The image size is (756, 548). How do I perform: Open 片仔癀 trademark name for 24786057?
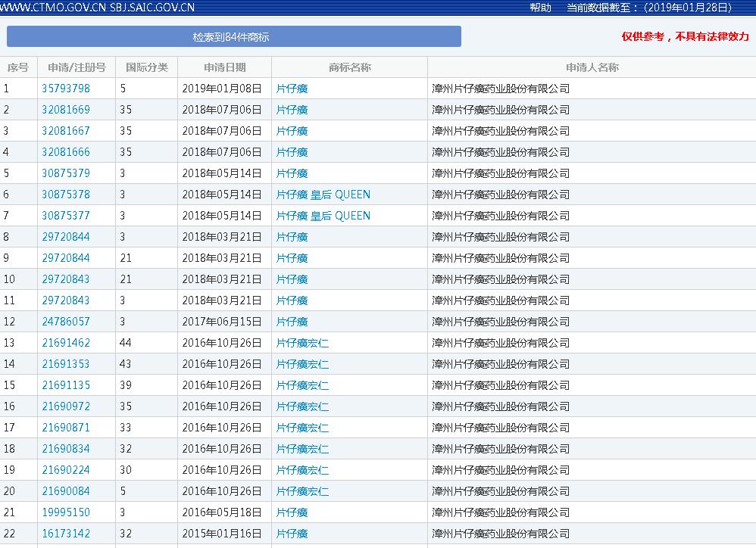292,322
